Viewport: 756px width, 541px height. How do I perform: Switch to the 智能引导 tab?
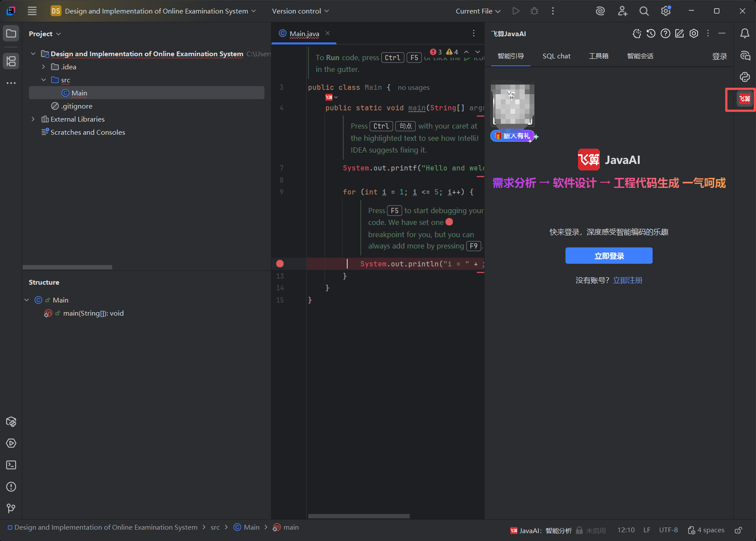[511, 56]
